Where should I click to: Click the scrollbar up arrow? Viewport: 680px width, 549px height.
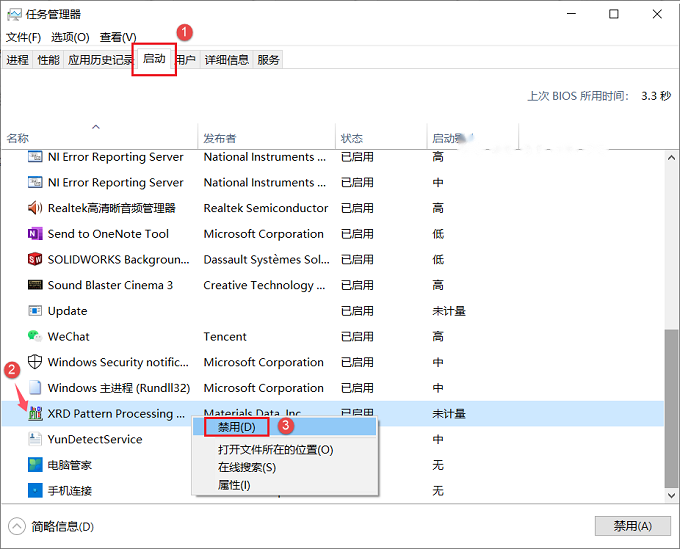[671, 157]
